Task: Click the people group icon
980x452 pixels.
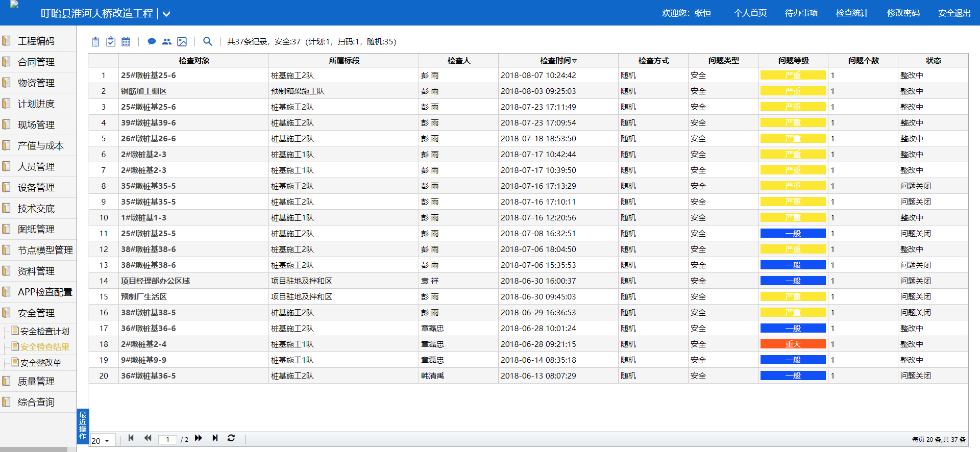Action: [x=167, y=42]
